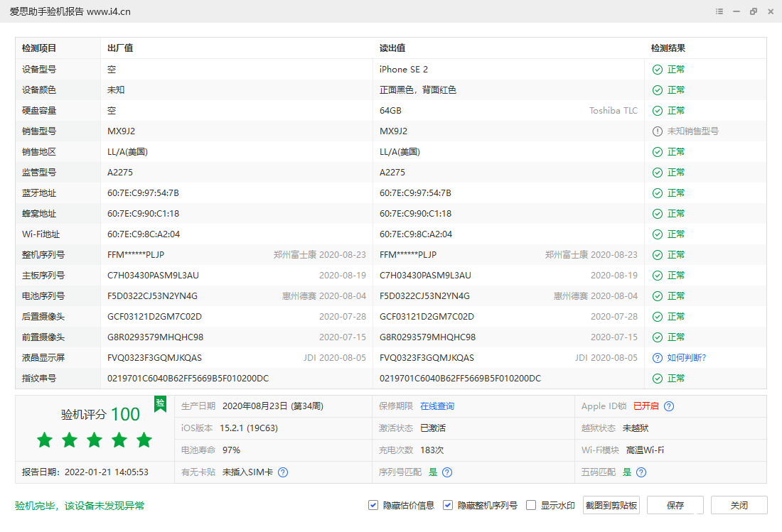782x532 pixels.
Task: Click the green 验 verification badge
Action: coord(160,403)
